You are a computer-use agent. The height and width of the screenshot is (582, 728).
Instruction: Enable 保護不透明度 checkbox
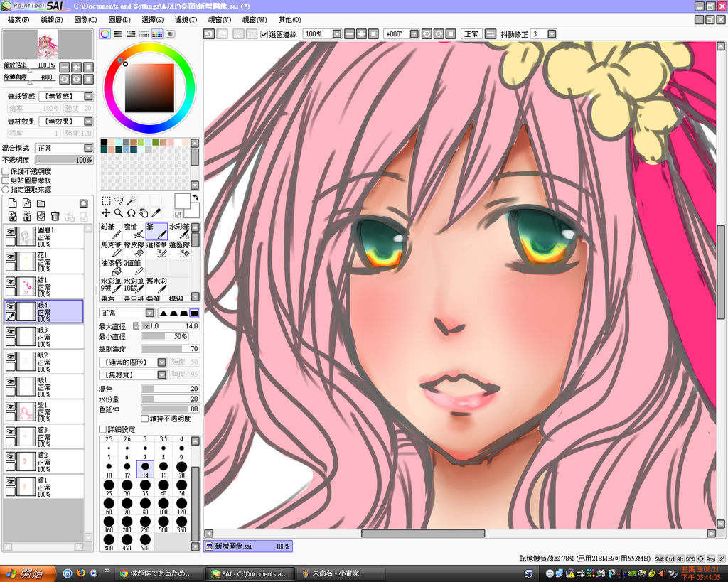(6, 172)
